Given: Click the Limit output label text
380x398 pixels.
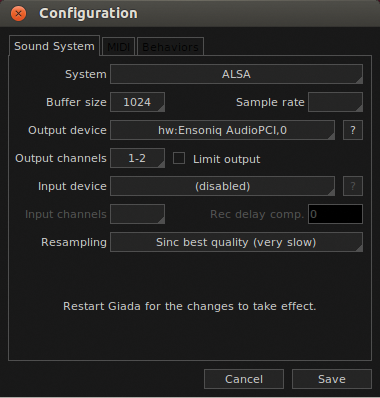Looking at the screenshot, I should (x=227, y=159).
